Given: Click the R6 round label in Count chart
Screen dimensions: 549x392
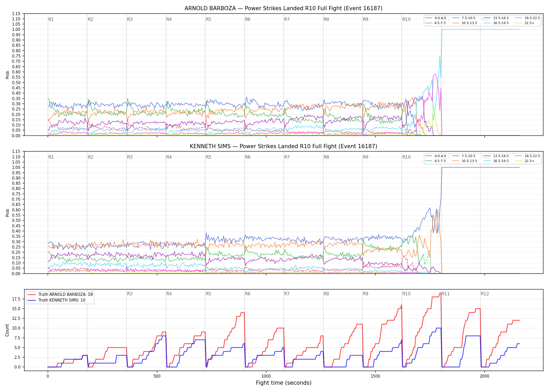Looking at the screenshot, I should [248, 294].
